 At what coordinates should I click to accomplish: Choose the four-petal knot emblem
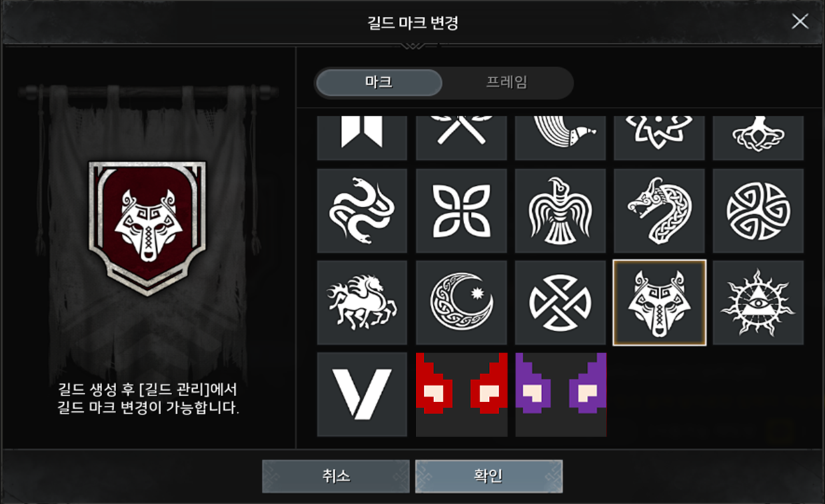point(462,211)
